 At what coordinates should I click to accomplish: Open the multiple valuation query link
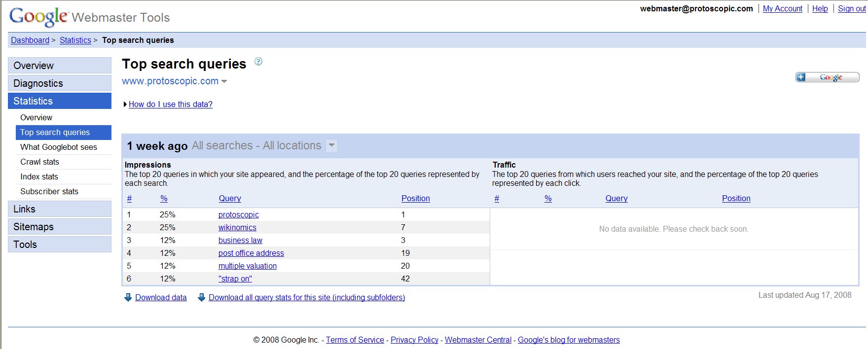[x=248, y=266]
